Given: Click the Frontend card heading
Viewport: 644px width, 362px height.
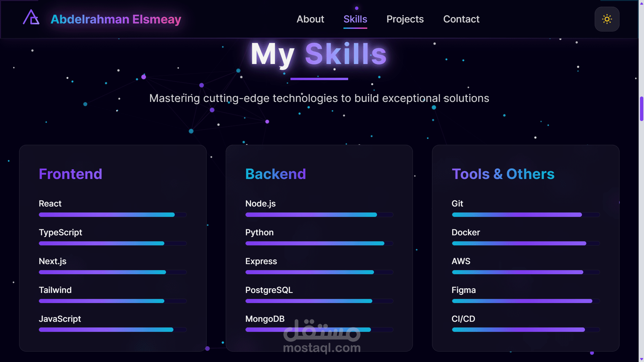Looking at the screenshot, I should coord(70,174).
